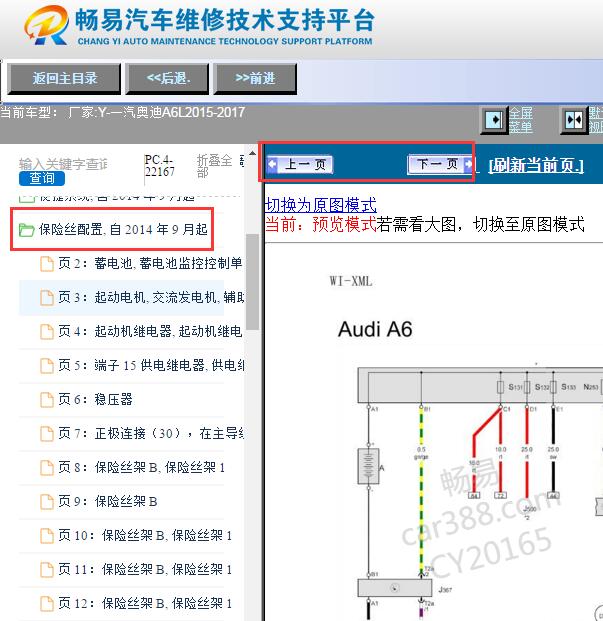Click the document icon of 页 4
The width and height of the screenshot is (603, 621).
pyautogui.click(x=47, y=331)
